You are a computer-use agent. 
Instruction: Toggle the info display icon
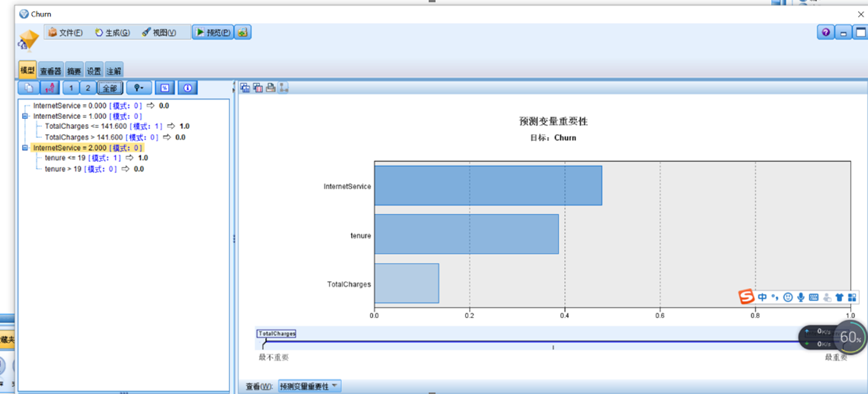(x=187, y=88)
